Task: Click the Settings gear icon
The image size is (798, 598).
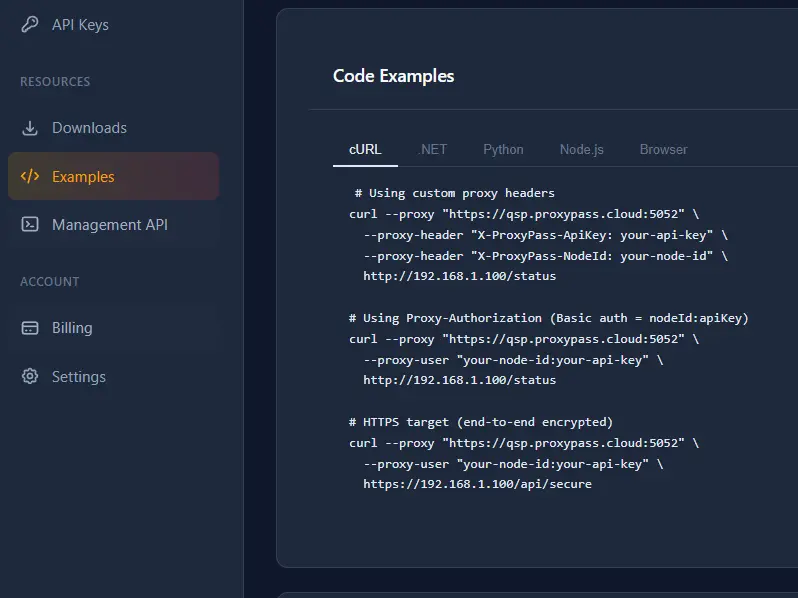Action: [30, 376]
